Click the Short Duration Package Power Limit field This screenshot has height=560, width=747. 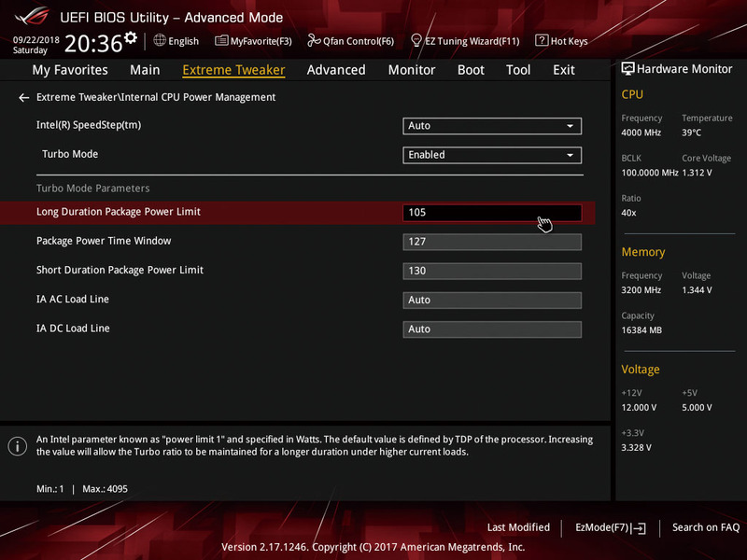[491, 270]
